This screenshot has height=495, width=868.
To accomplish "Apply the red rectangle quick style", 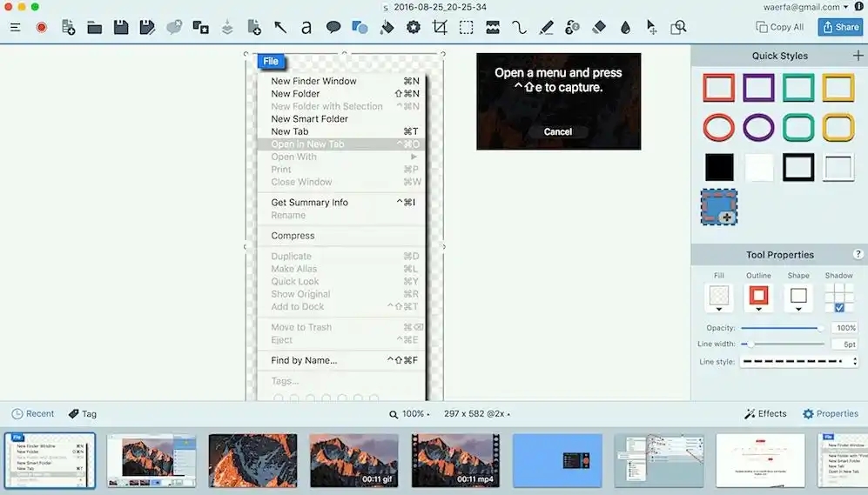I will click(x=718, y=87).
